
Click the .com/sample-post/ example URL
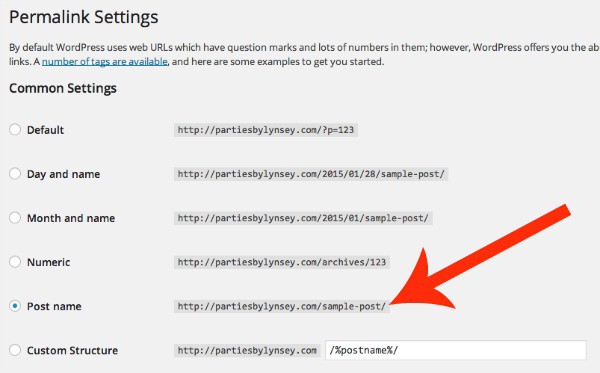coord(282,306)
